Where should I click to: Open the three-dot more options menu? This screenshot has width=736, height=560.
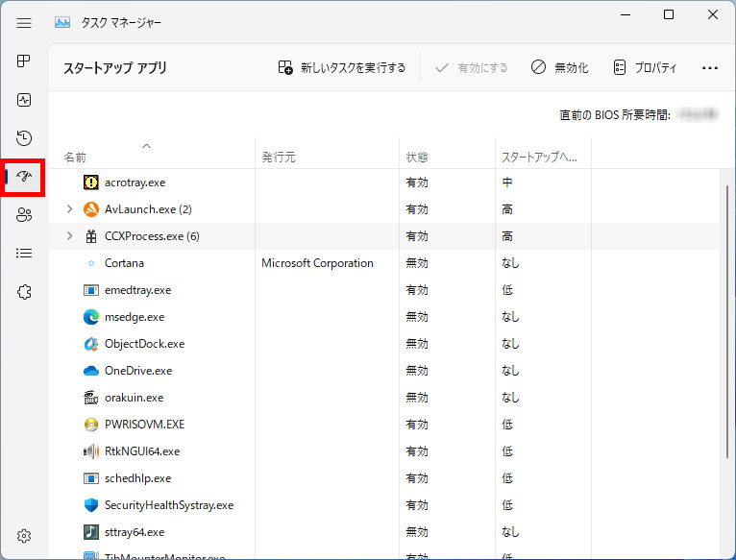(710, 68)
